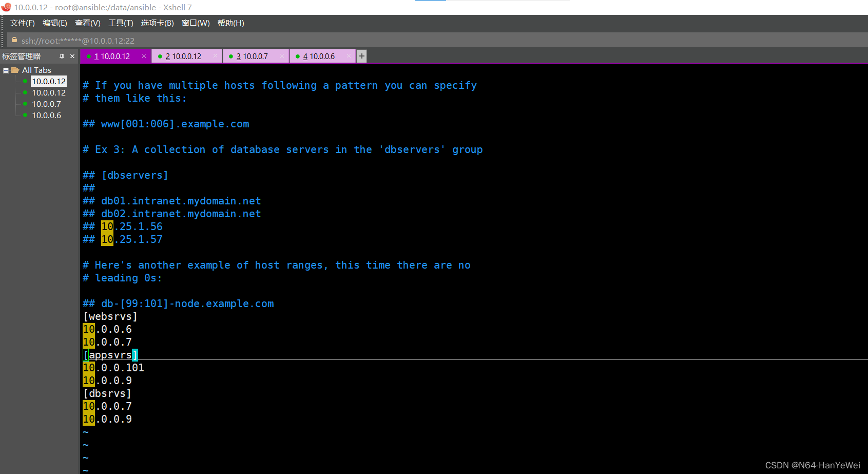Click host 10.0.0.101 in the terminal
868x474 pixels.
coord(113,368)
